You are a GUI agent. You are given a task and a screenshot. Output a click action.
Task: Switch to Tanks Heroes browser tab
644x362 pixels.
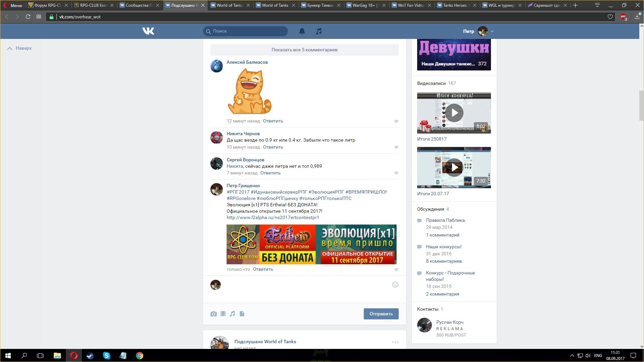click(x=456, y=5)
